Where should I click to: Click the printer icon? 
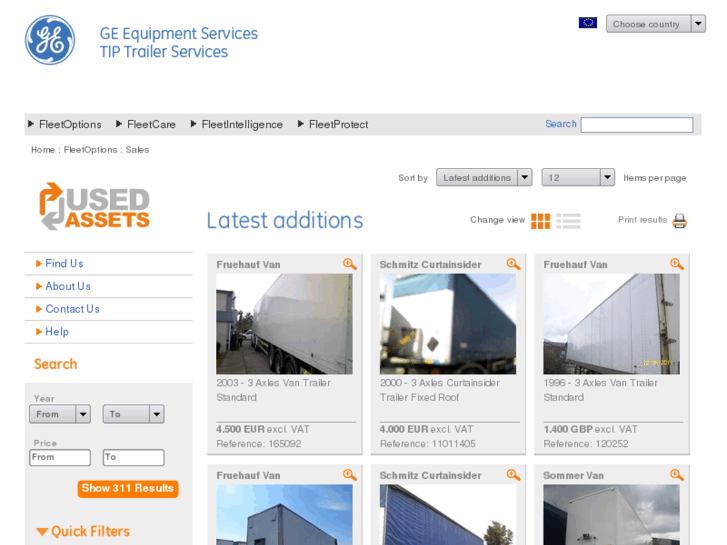coord(680,221)
